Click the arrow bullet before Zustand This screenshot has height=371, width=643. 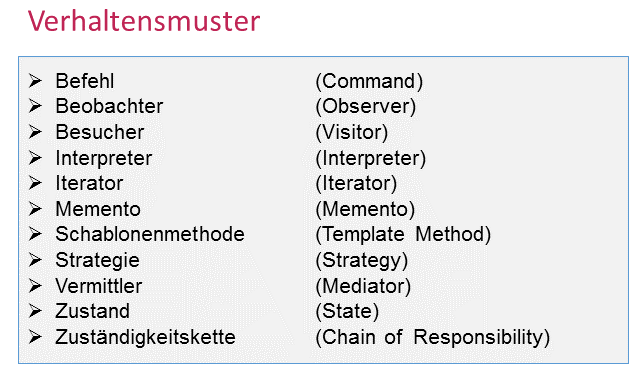tap(35, 311)
